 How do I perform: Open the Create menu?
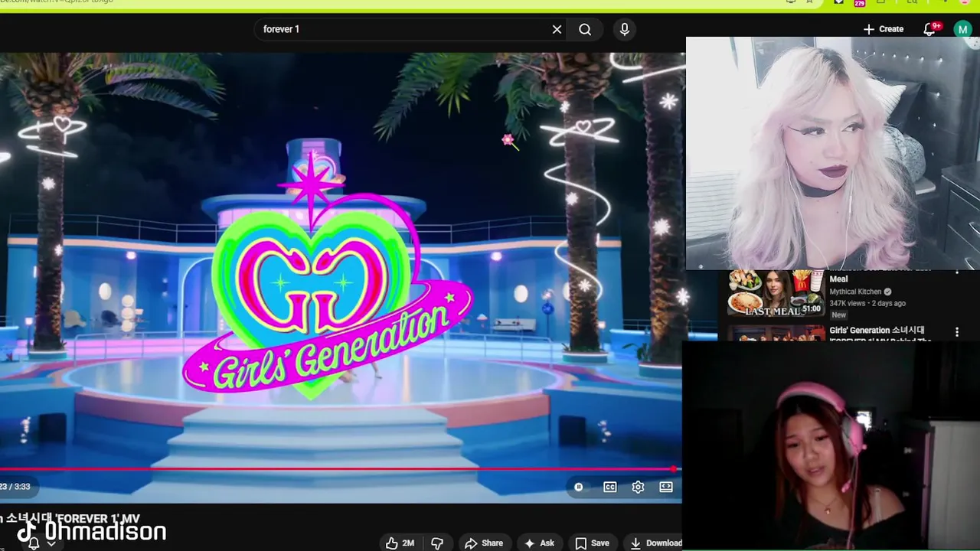[x=884, y=29]
